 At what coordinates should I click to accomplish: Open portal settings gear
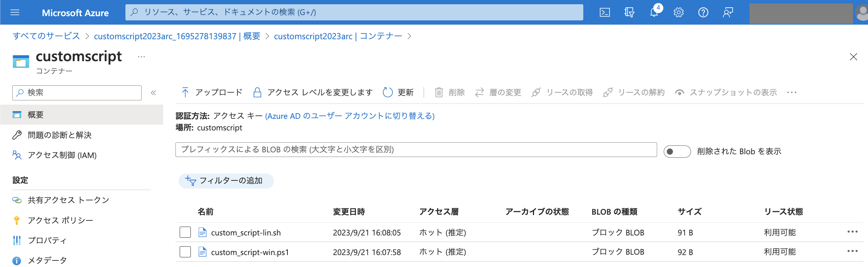(x=679, y=12)
